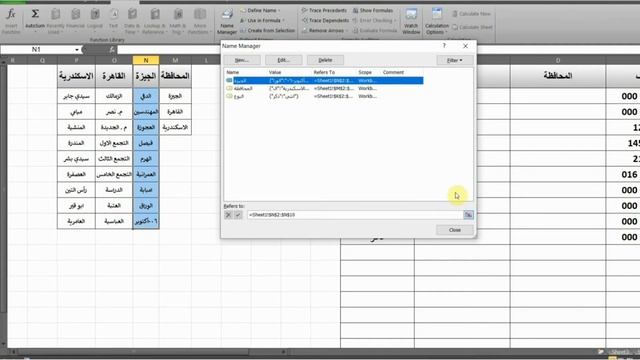Click Calculate Now in the ribbon

click(x=471, y=13)
